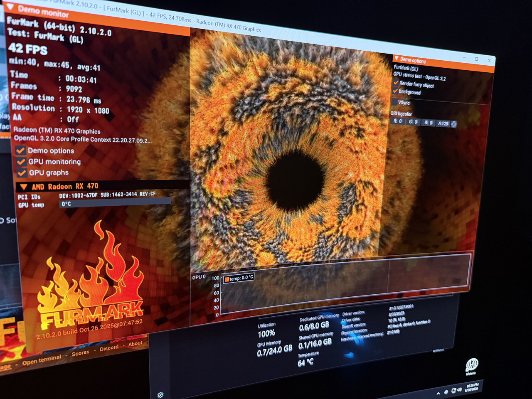Image resolution: width=532 pixels, height=399 pixels.
Task: Click the build Oct 26 2025 version text
Action: coord(89,329)
